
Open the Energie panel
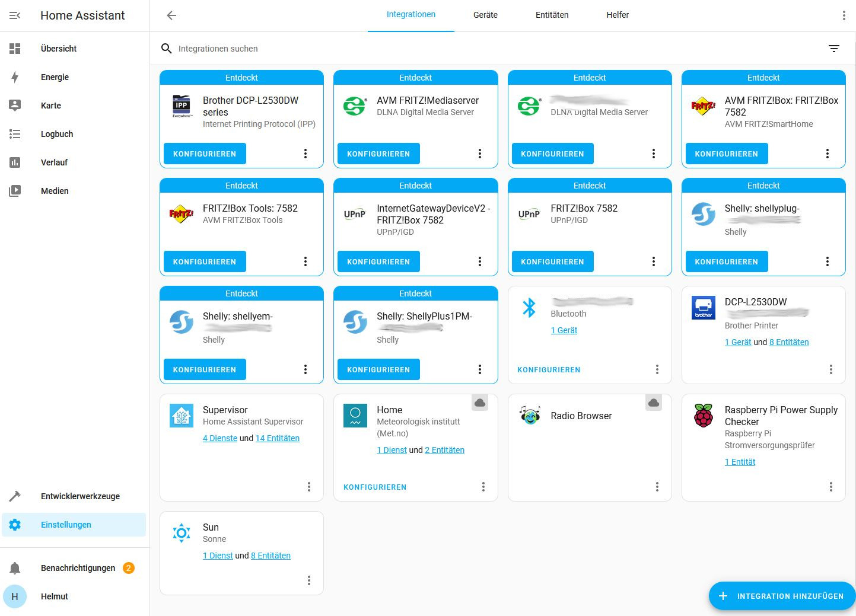coord(74,77)
